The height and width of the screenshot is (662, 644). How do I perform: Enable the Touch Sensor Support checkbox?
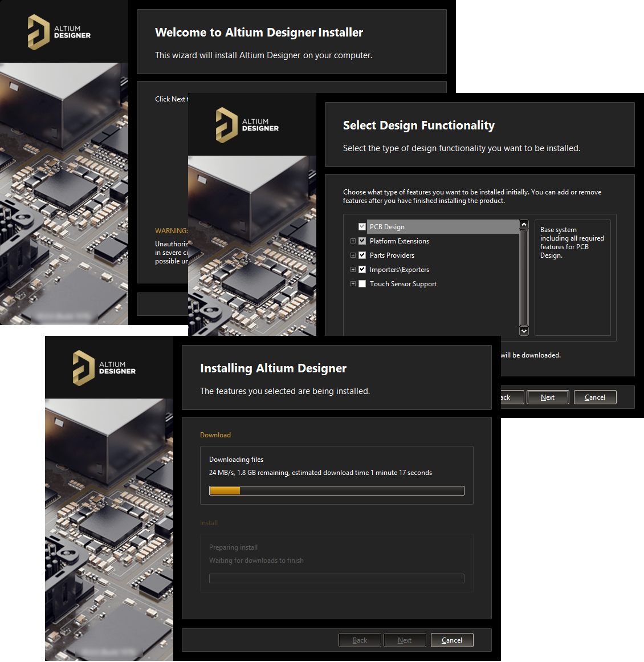[362, 284]
